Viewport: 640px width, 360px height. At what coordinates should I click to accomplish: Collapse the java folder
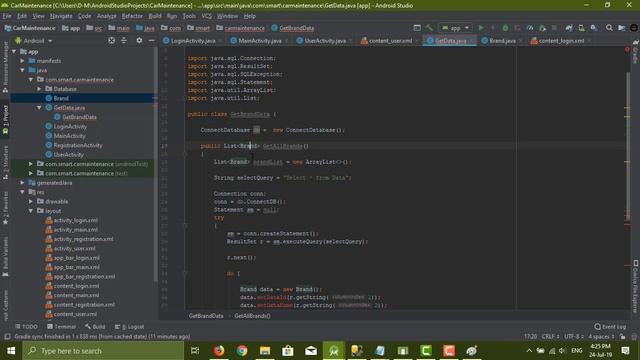pyautogui.click(x=22, y=70)
